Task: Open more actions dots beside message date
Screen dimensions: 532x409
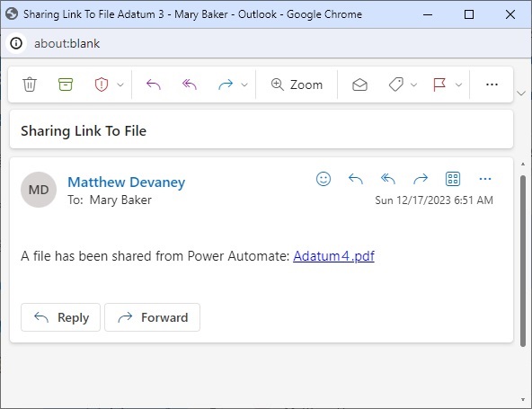Action: [485, 179]
